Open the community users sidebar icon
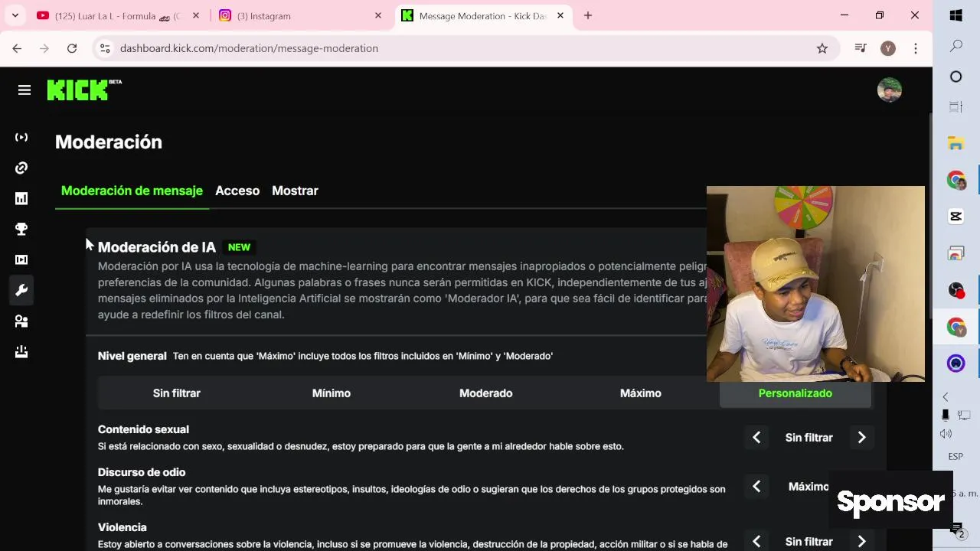This screenshot has height=551, width=980. tap(21, 321)
